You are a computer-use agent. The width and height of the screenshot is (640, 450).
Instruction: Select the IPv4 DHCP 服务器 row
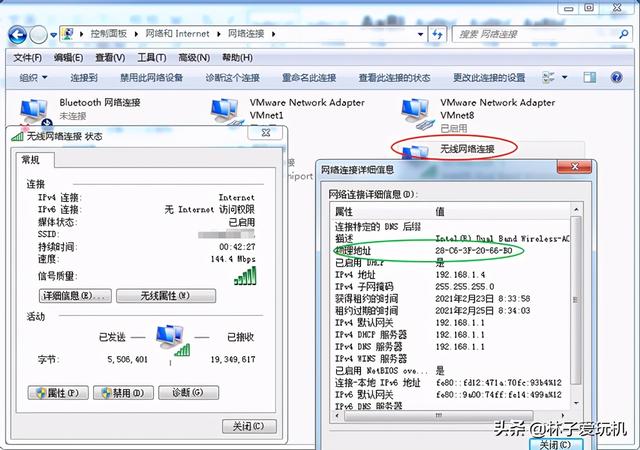click(x=451, y=335)
